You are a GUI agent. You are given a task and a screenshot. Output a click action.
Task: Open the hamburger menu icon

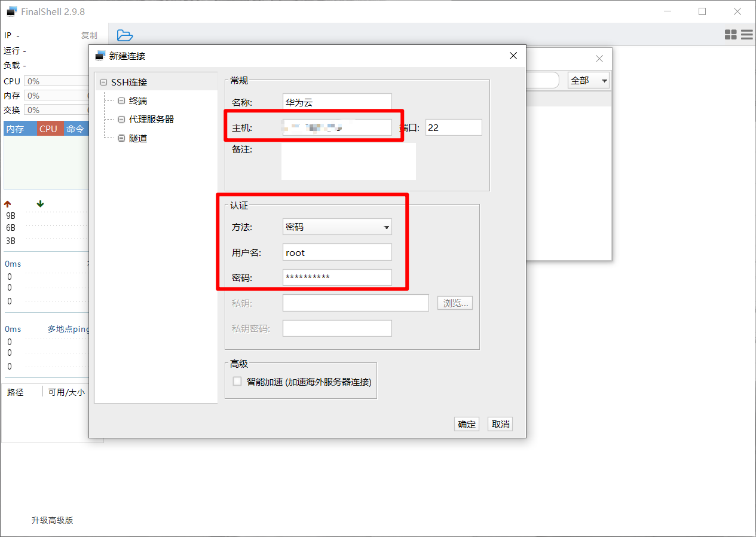pos(747,35)
